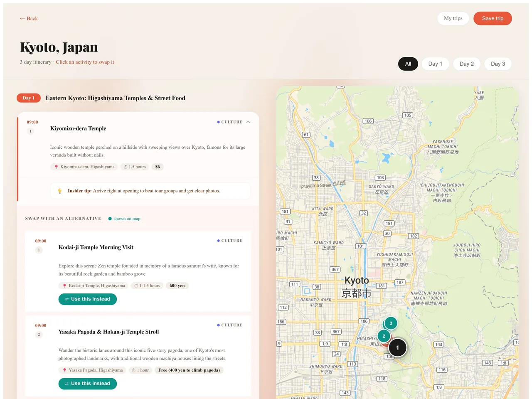Click the shown on map legend
The height and width of the screenshot is (399, 532).
[124, 219]
